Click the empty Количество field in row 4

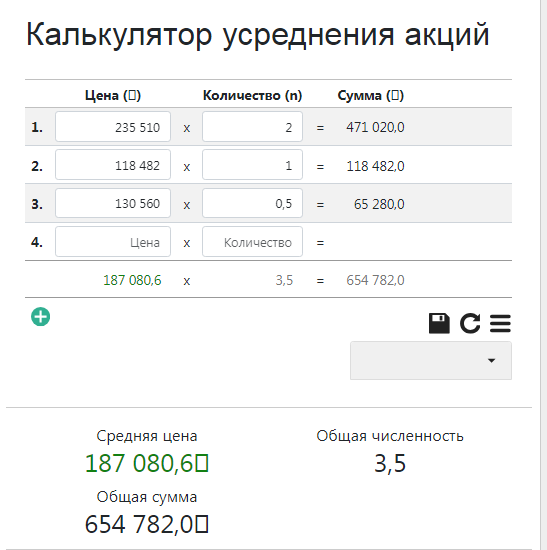tap(252, 242)
